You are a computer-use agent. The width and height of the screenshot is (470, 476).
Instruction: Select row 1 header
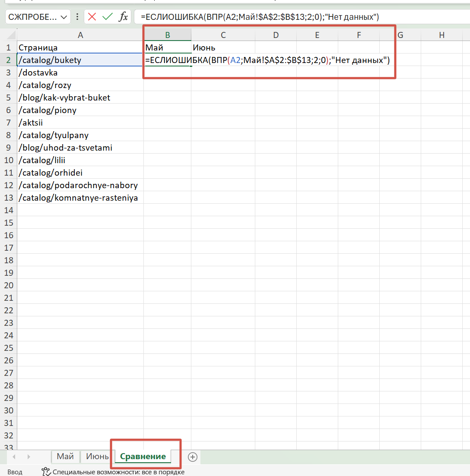[x=9, y=47]
